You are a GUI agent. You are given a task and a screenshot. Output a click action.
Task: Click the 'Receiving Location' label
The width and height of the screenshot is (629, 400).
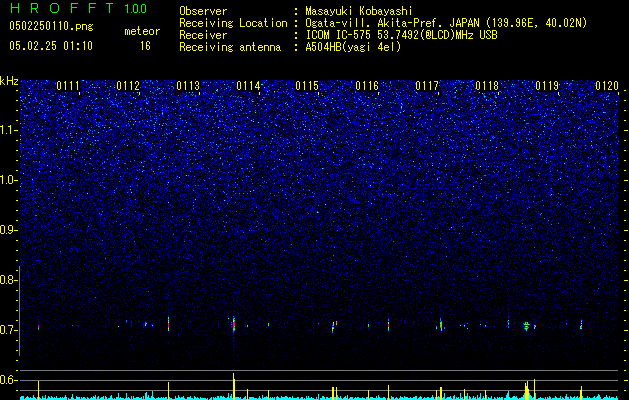(x=233, y=23)
